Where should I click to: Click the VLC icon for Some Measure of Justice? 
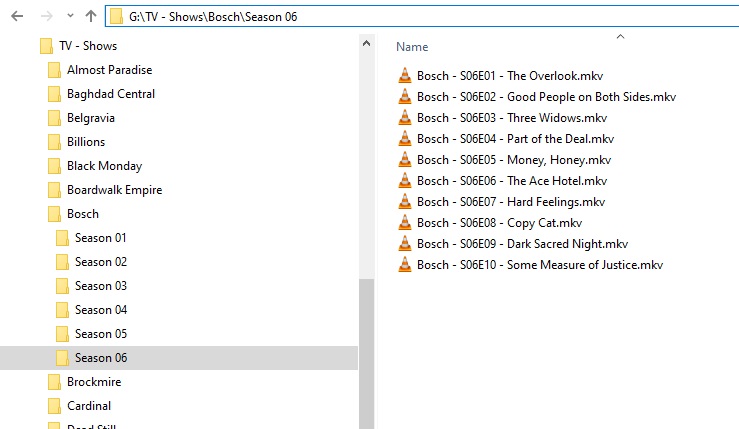pos(404,264)
